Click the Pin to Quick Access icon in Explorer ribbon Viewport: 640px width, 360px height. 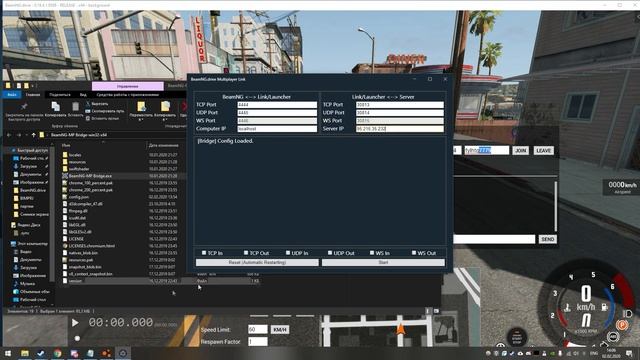[24, 107]
